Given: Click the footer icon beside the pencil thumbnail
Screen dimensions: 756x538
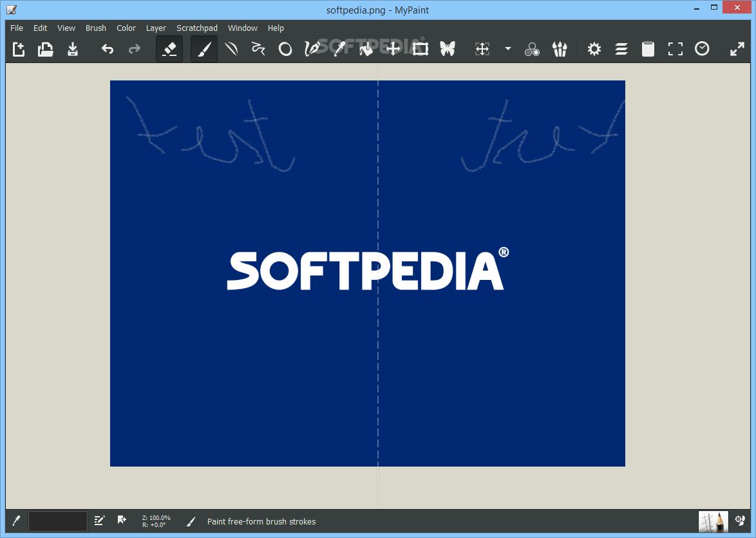Looking at the screenshot, I should click(740, 520).
